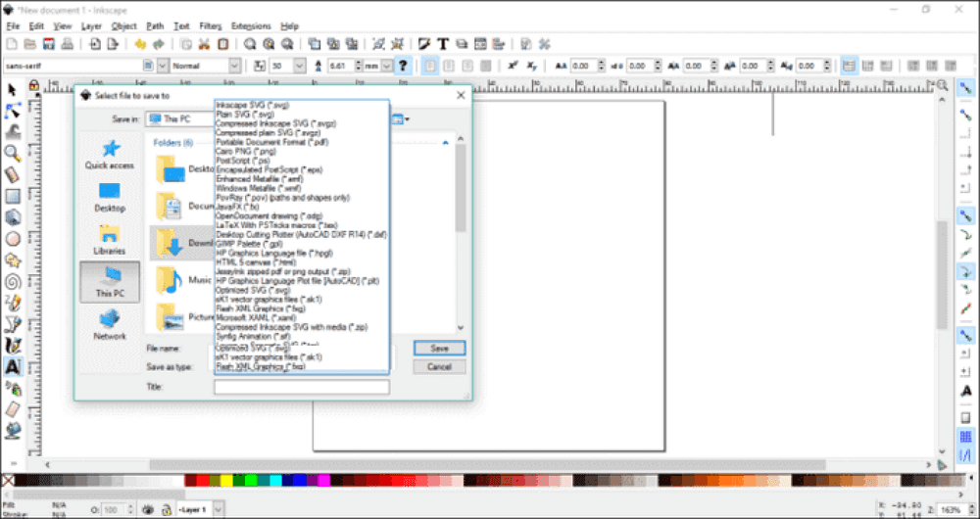Choose Encapsulated PostScript (*.eps) type
Screen dimensions: 980x519
269,169
